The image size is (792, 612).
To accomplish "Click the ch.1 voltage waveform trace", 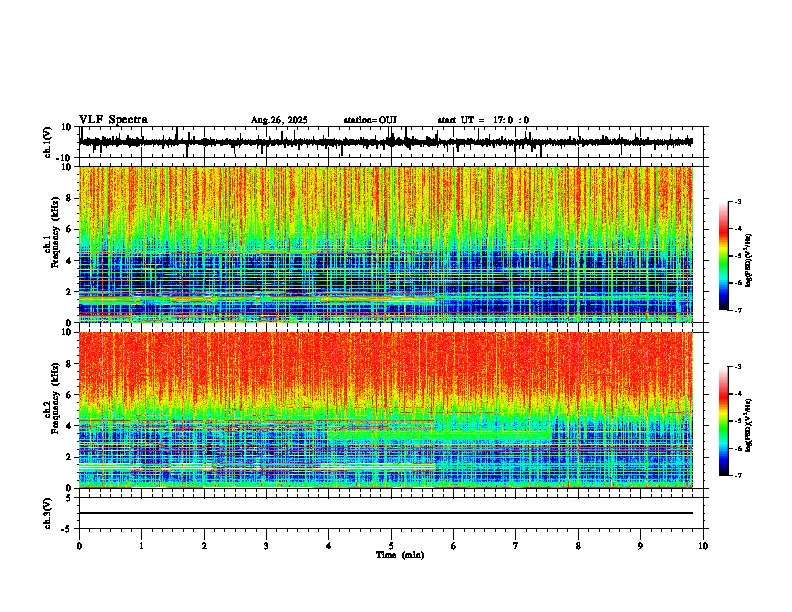I will tap(385, 142).
